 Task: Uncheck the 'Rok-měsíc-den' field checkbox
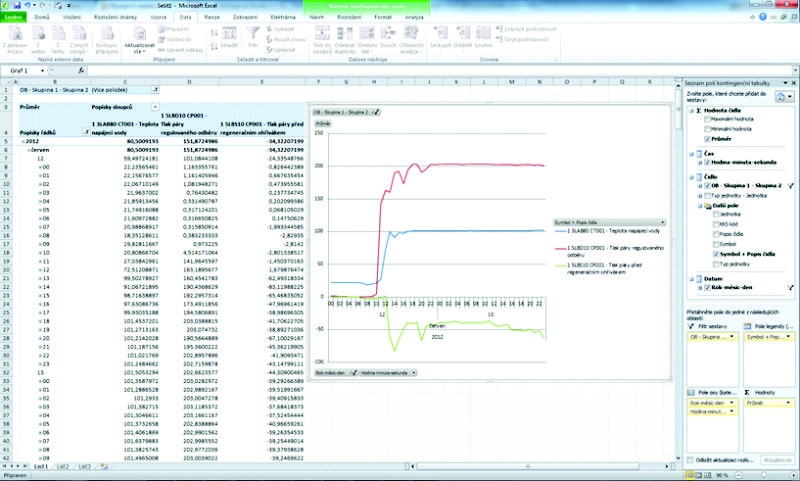(x=707, y=287)
